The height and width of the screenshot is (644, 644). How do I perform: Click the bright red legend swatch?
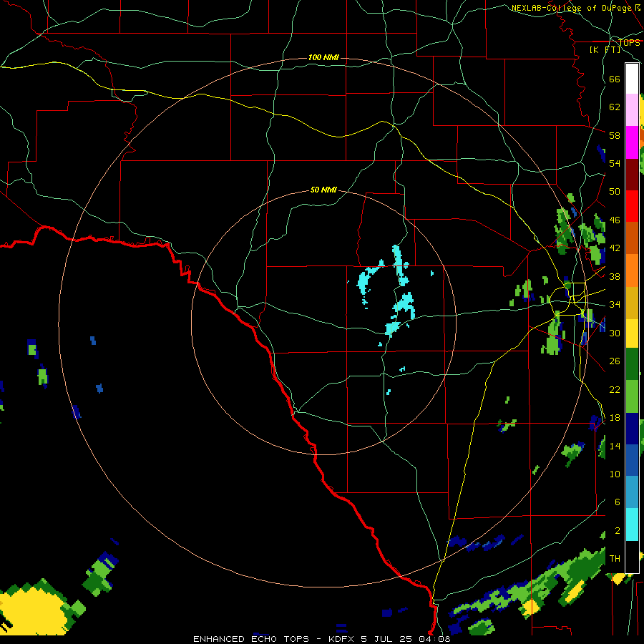pos(632,206)
